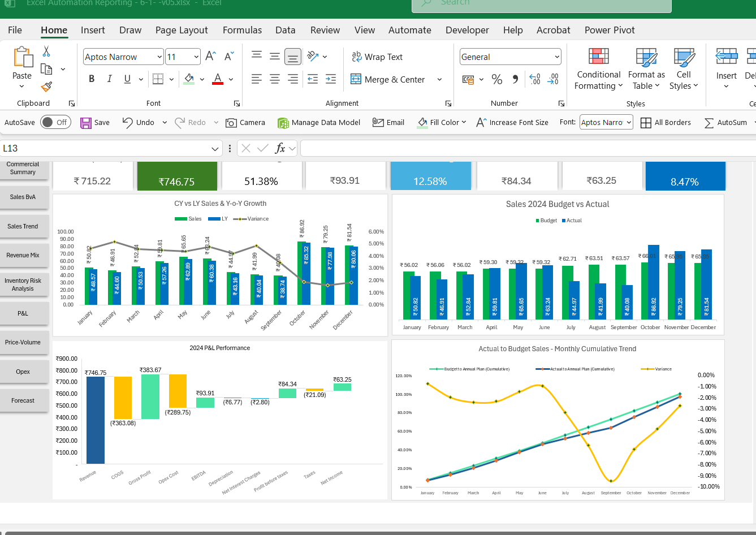This screenshot has height=535, width=756.
Task: Toggle Bold formatting
Action: pyautogui.click(x=92, y=79)
